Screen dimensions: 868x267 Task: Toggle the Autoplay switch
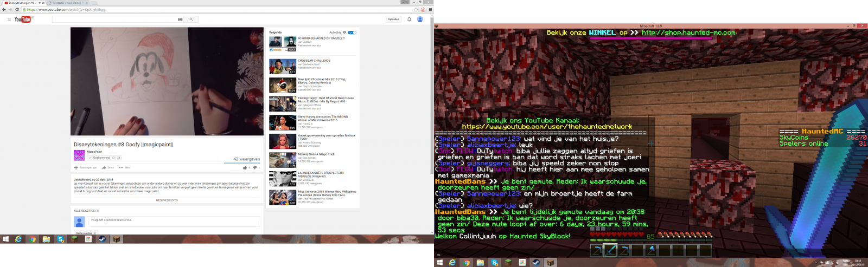(352, 32)
